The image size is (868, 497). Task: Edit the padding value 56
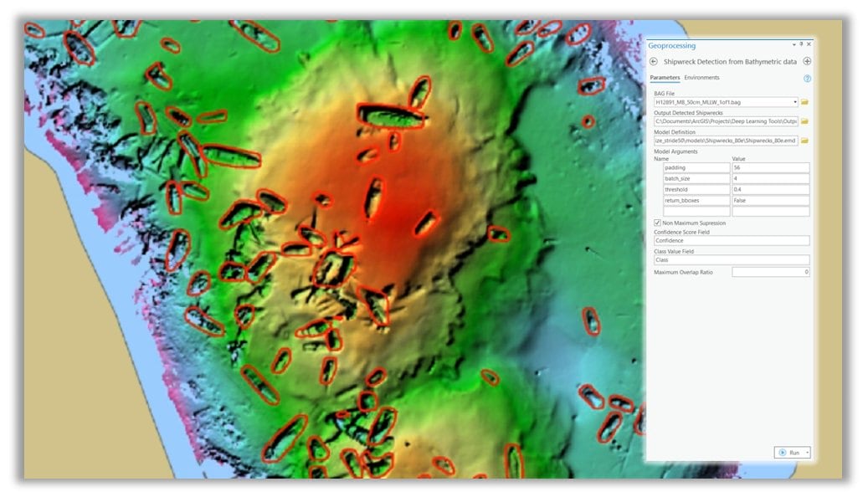click(771, 167)
